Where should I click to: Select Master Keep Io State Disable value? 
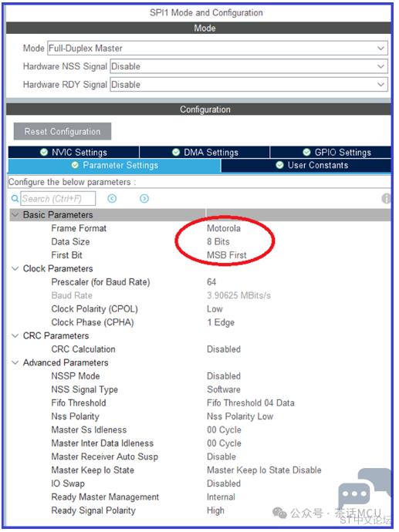(x=264, y=470)
